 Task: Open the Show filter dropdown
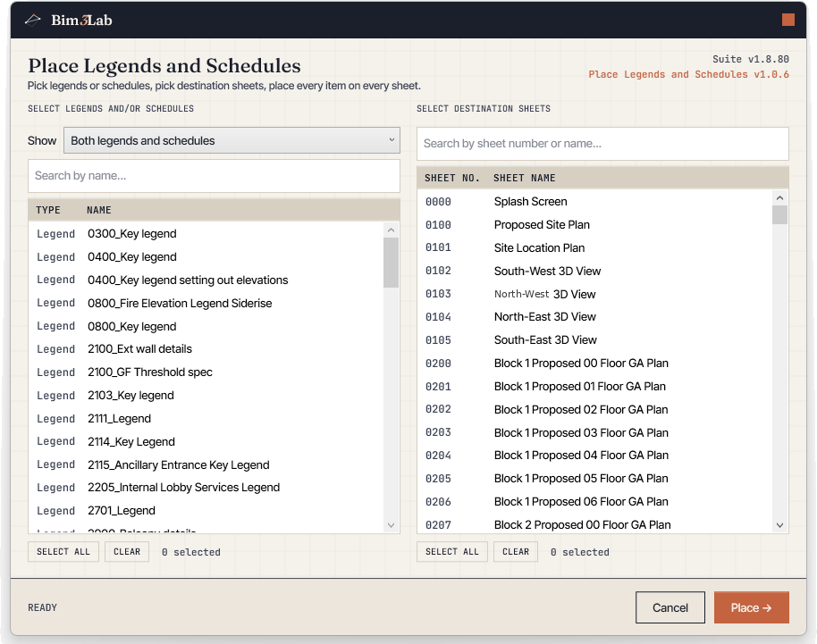(232, 140)
